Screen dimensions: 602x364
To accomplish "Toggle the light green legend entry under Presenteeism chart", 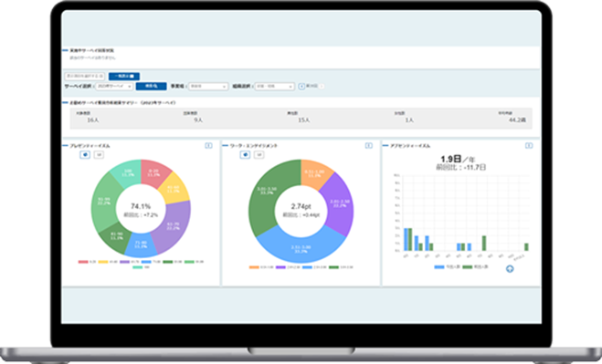I will tap(194, 262).
